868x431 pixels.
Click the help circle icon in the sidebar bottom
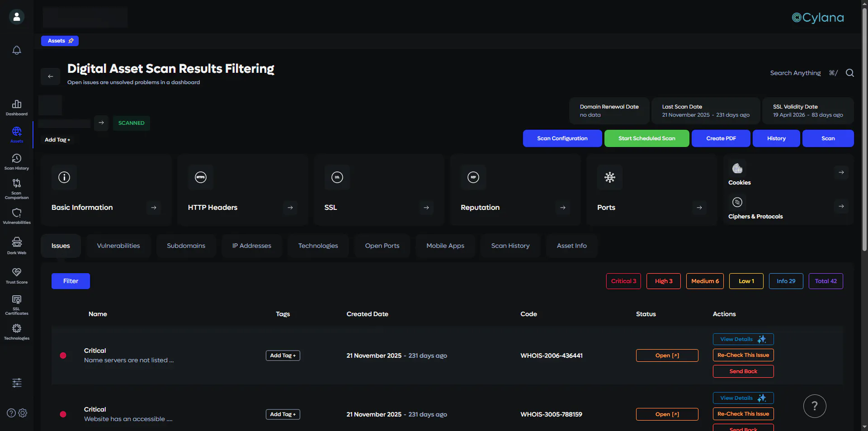point(11,413)
